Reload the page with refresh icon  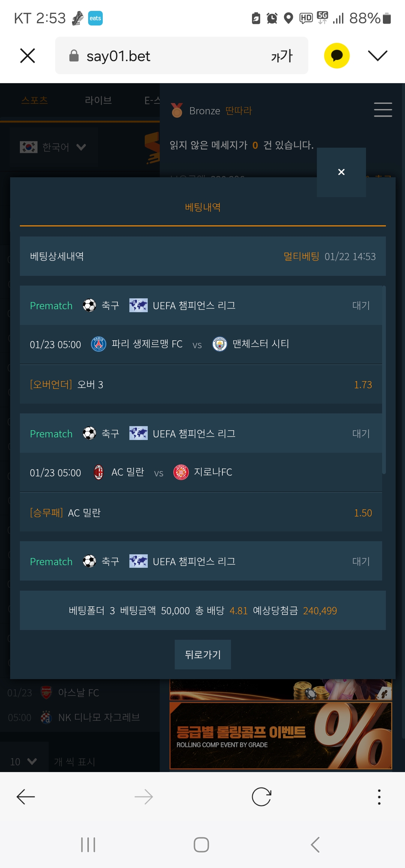point(261,797)
